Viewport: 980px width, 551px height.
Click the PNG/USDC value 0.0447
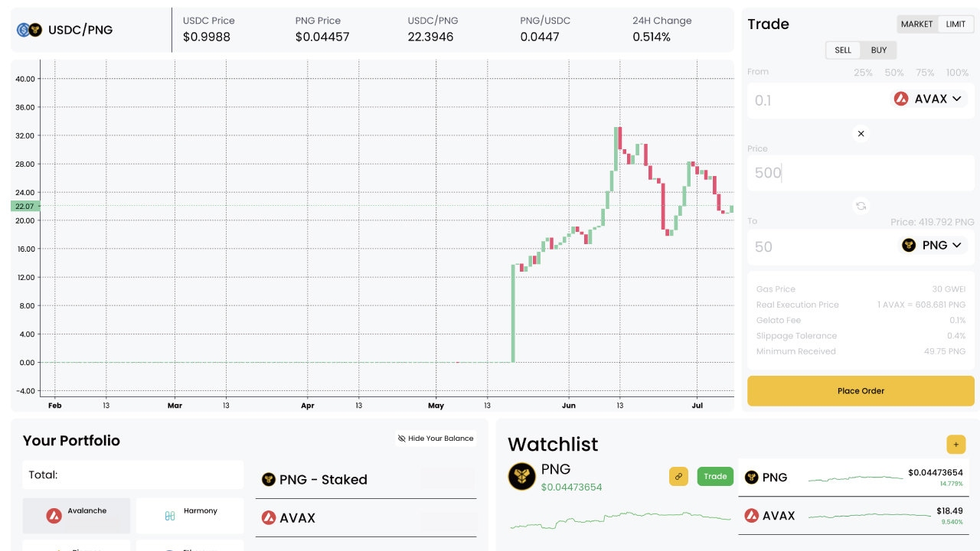tap(540, 37)
